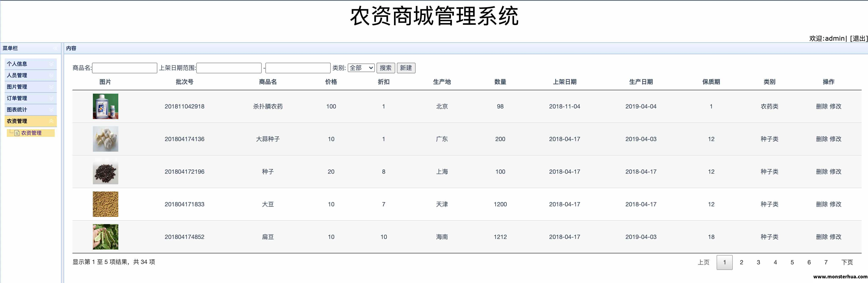
Task: Go to pagination page 4
Action: pyautogui.click(x=775, y=262)
